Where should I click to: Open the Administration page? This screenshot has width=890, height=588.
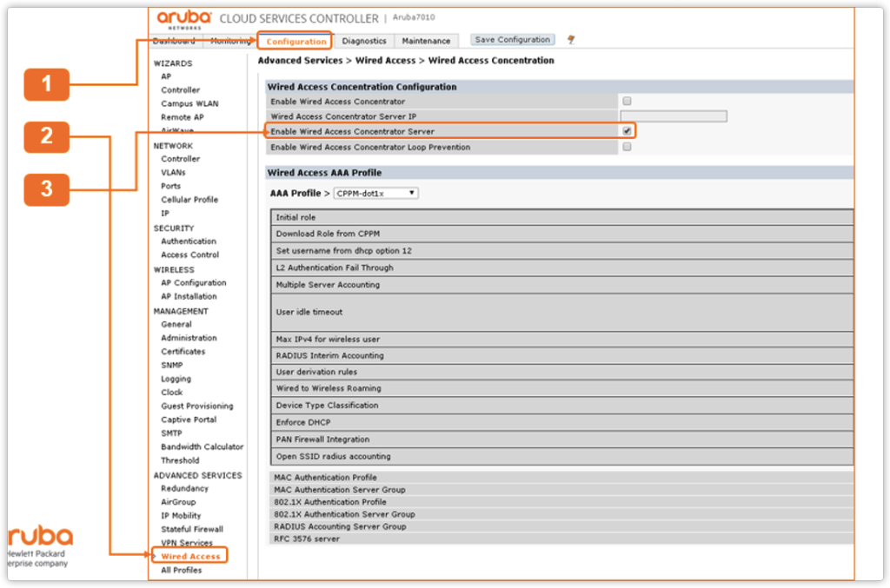pyautogui.click(x=189, y=338)
